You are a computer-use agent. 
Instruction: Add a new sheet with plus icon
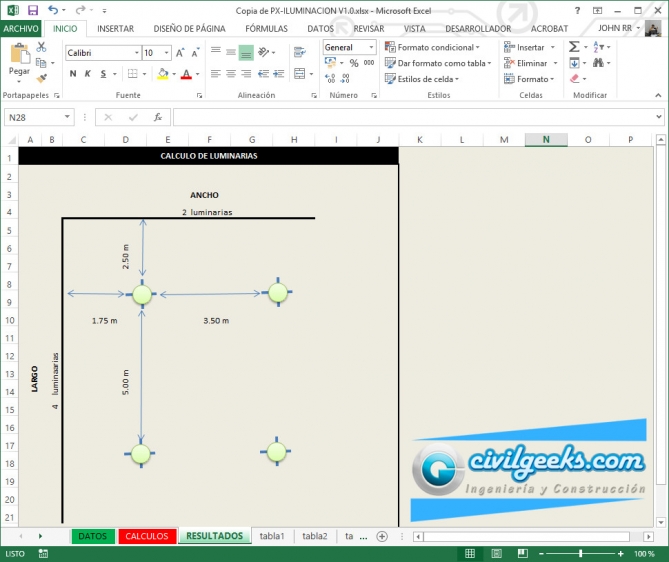(382, 536)
